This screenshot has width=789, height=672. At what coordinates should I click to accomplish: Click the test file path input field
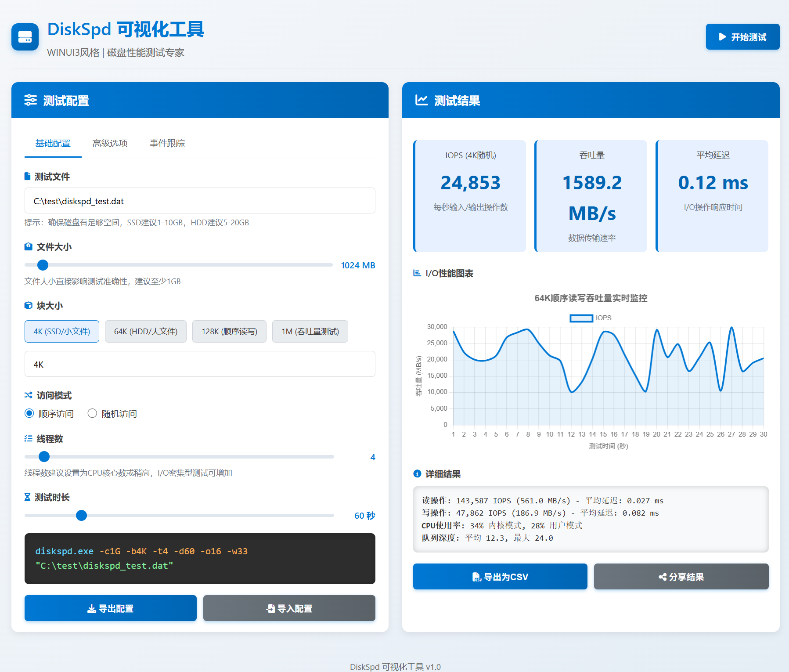[200, 201]
